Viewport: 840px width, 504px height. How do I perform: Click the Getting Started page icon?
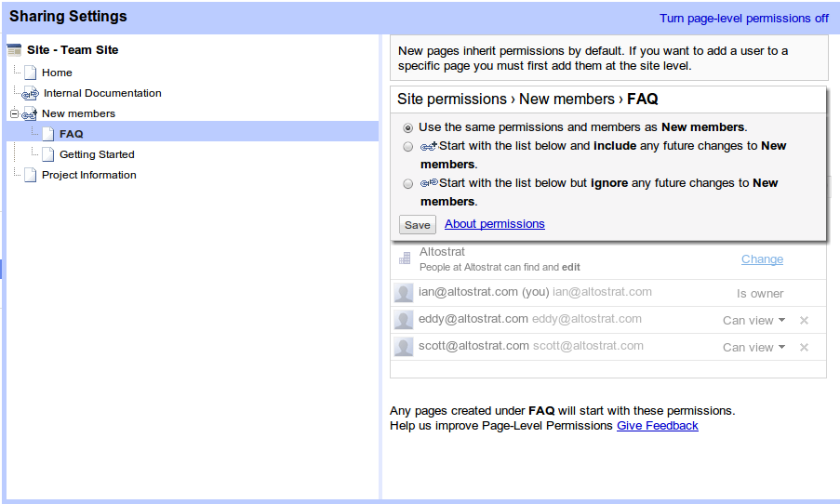point(49,154)
